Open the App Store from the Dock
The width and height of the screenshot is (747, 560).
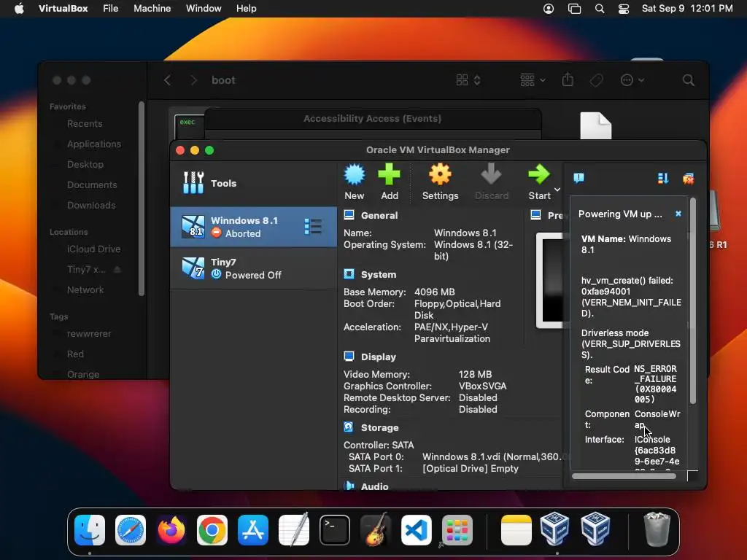253,529
